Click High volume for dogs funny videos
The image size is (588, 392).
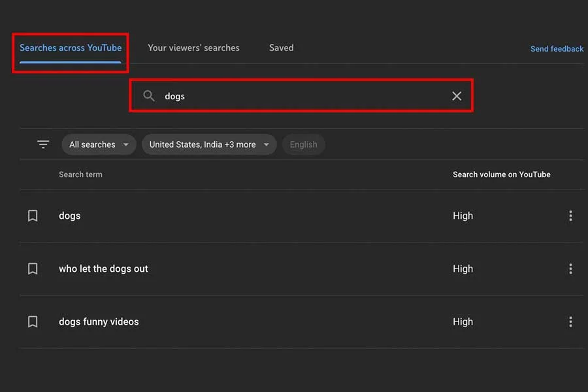[x=463, y=322]
